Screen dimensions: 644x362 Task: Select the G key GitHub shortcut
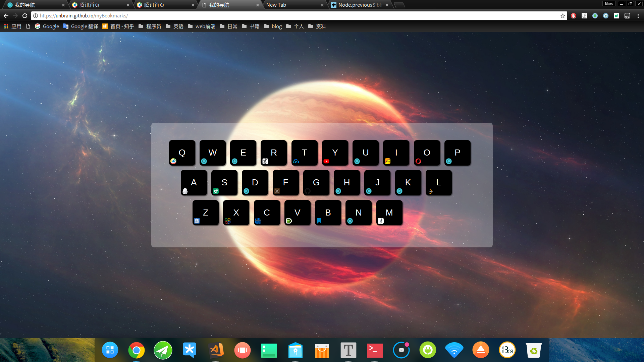[x=316, y=183]
